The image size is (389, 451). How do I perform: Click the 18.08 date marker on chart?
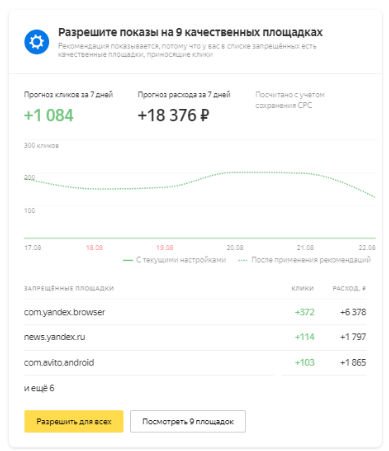click(94, 248)
